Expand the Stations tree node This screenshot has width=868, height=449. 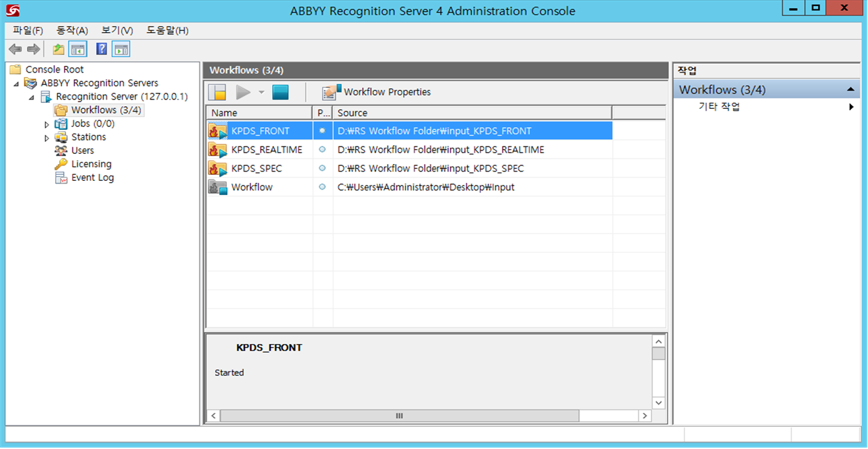(x=47, y=138)
